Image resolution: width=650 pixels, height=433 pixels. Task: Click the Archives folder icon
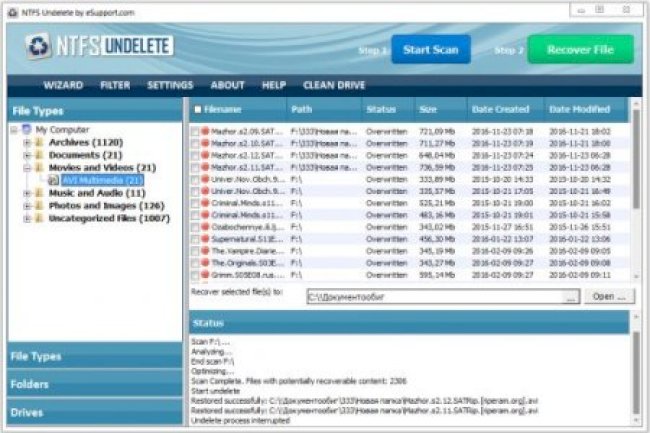point(39,143)
